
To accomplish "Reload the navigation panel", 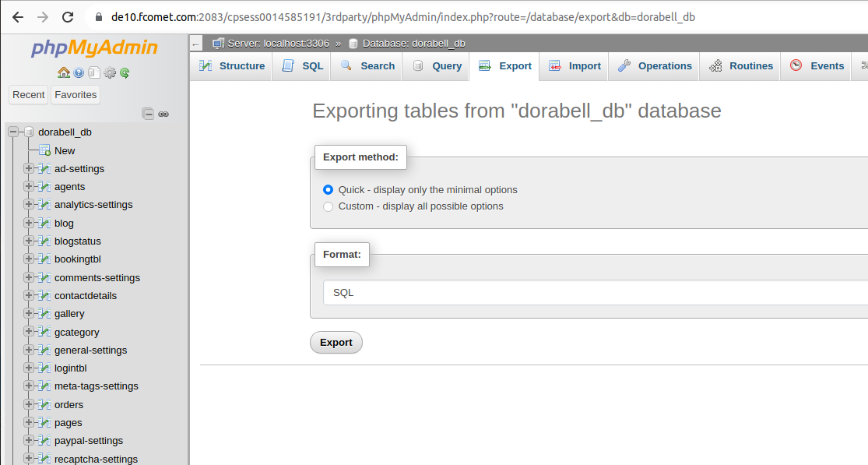I will (125, 72).
